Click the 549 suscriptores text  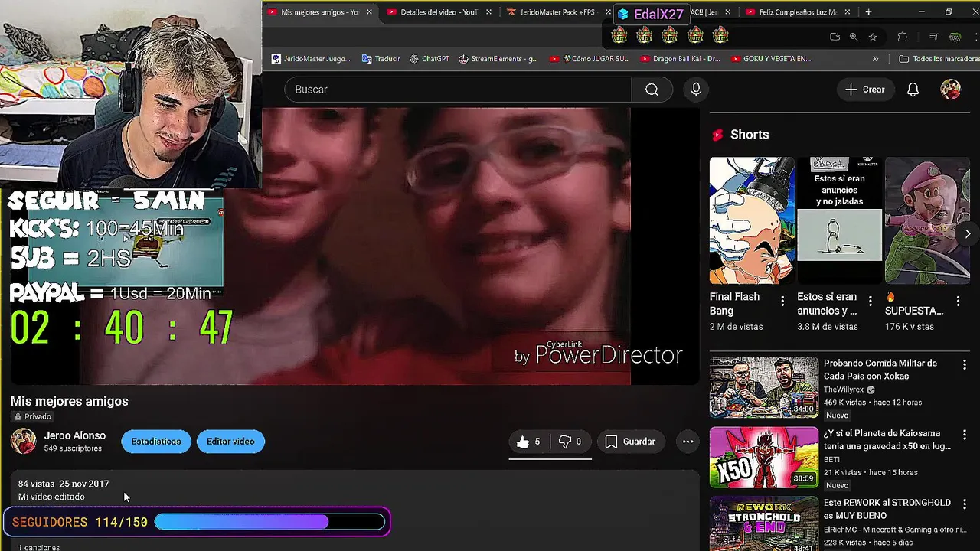click(73, 448)
